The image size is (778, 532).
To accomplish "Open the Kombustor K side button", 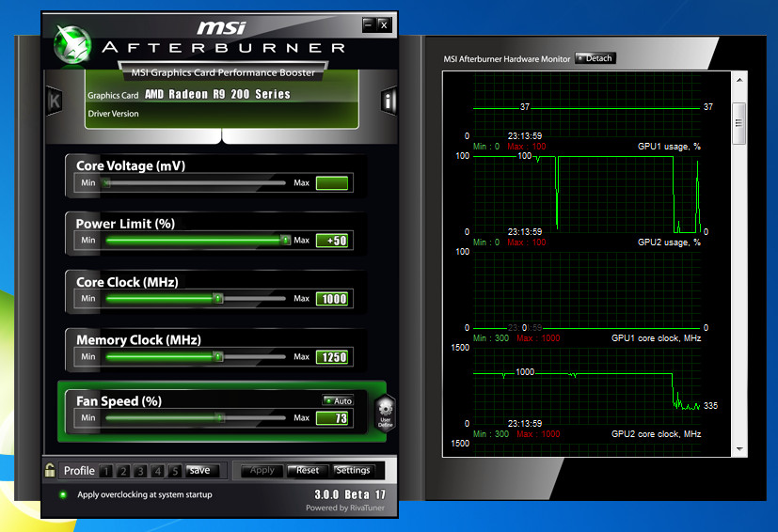I will pyautogui.click(x=54, y=102).
